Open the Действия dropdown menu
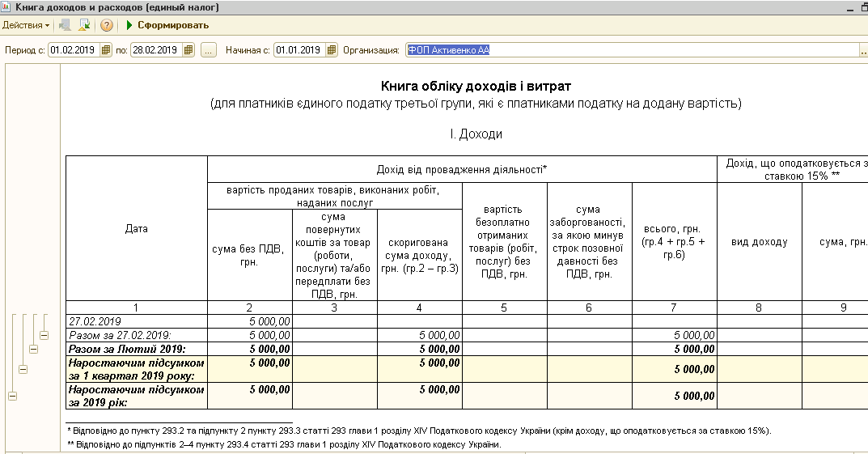The width and height of the screenshot is (868, 454). (25, 25)
